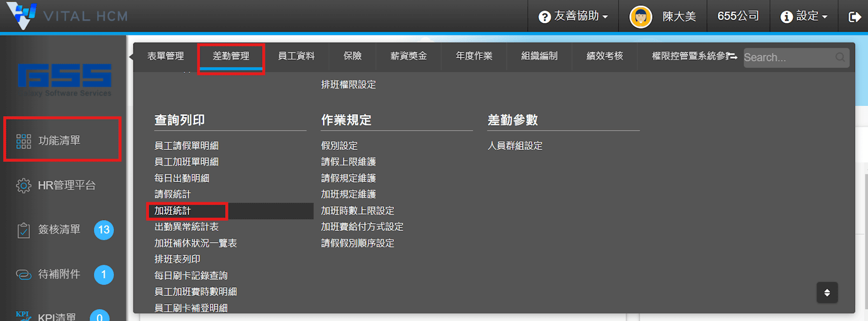Switch to the 薪資獎金 tab
The height and width of the screenshot is (321, 868).
click(x=409, y=56)
